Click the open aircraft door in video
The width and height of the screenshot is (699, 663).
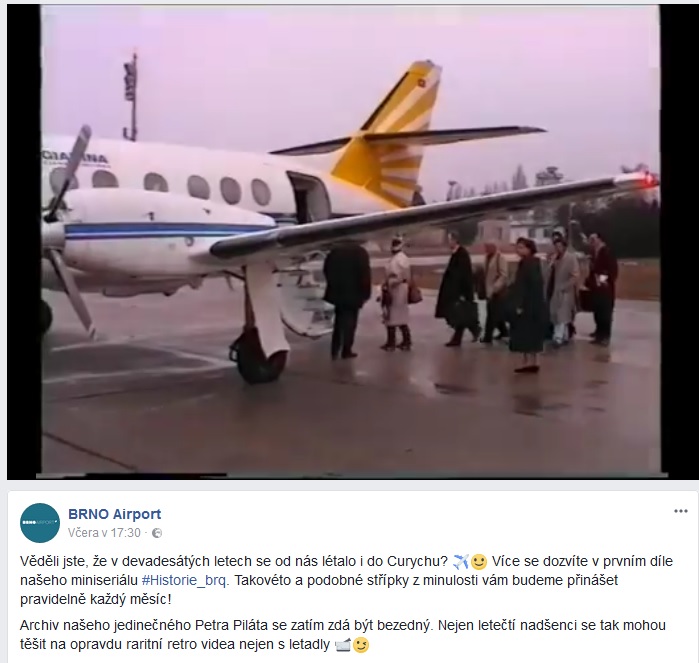[308, 197]
